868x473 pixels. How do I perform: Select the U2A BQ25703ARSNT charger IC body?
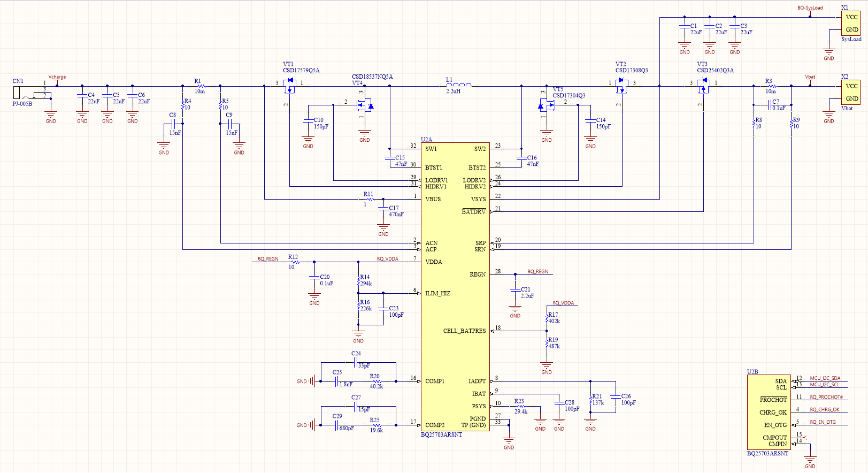pos(455,287)
